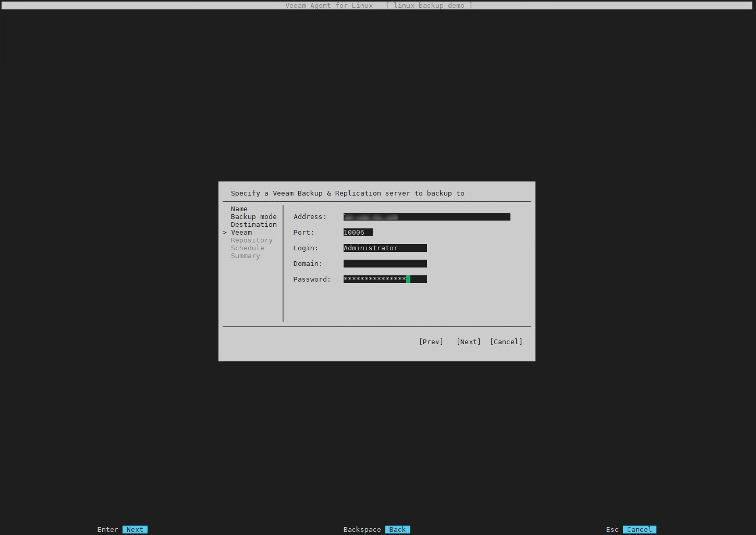Screen dimensions: 756x535
Task: Jump to the Repository step
Action: (251, 240)
